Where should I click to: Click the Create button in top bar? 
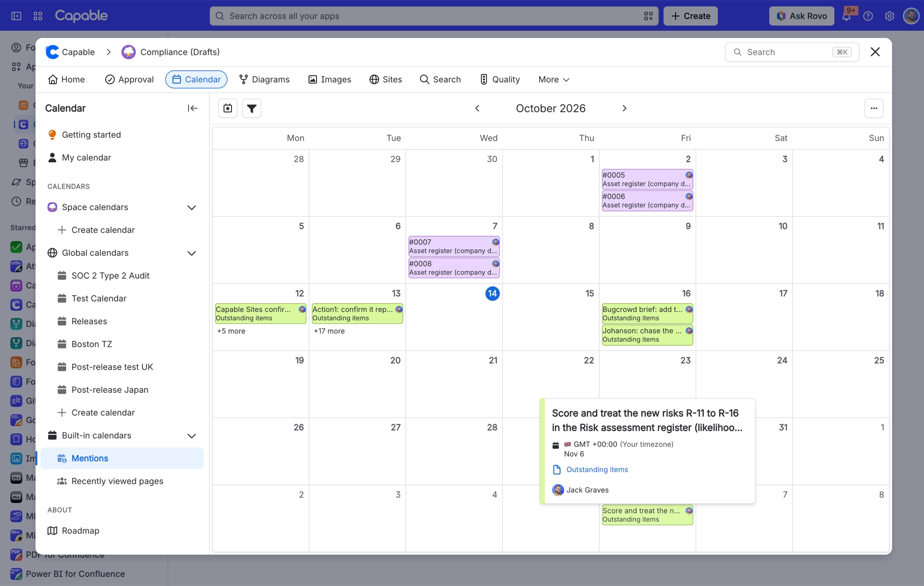691,16
